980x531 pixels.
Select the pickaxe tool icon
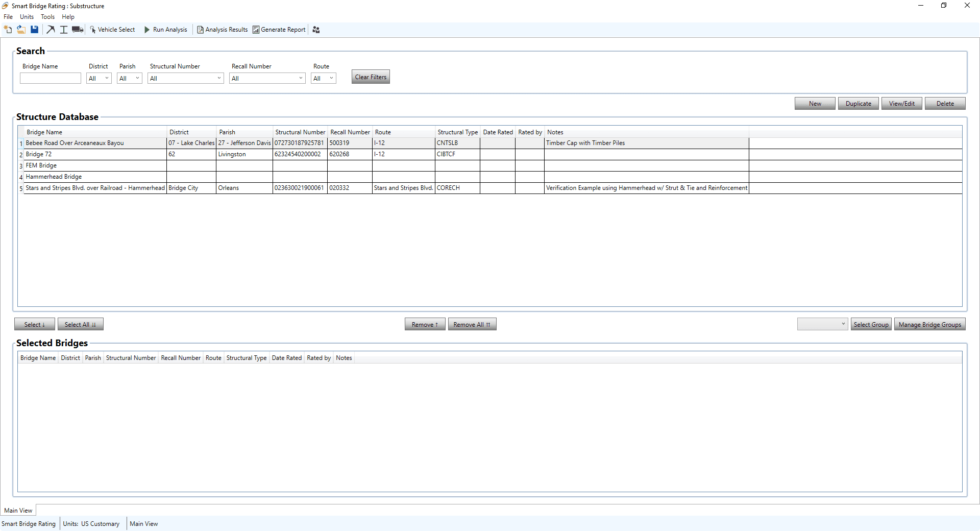(x=51, y=30)
